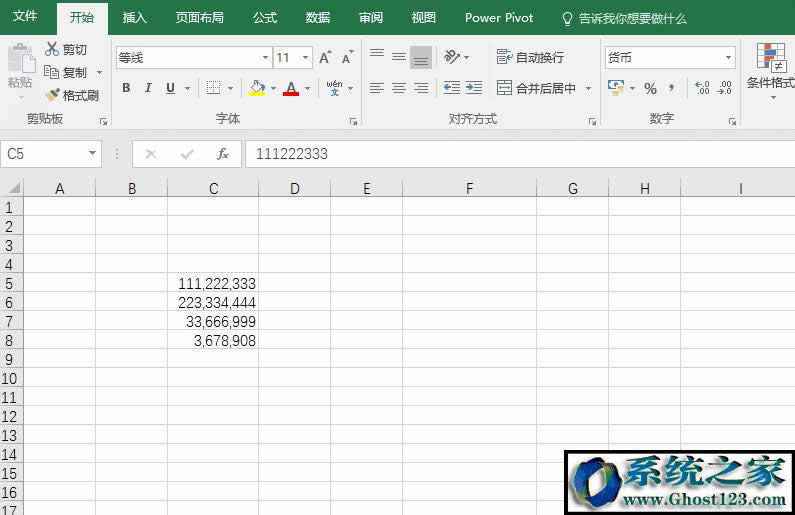This screenshot has height=515, width=795.
Task: Click the comma thousands separator style
Action: 672,89
